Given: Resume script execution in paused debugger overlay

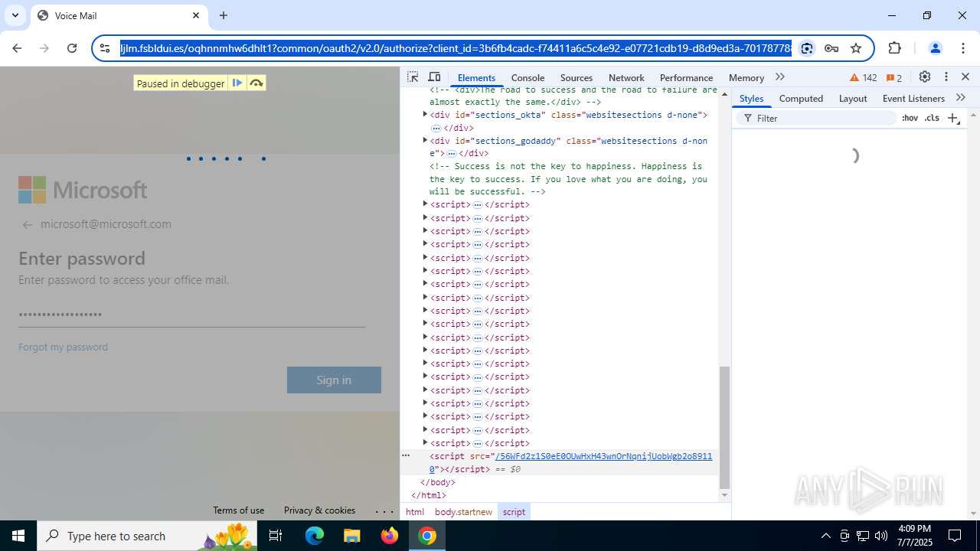Looking at the screenshot, I should click(x=237, y=83).
